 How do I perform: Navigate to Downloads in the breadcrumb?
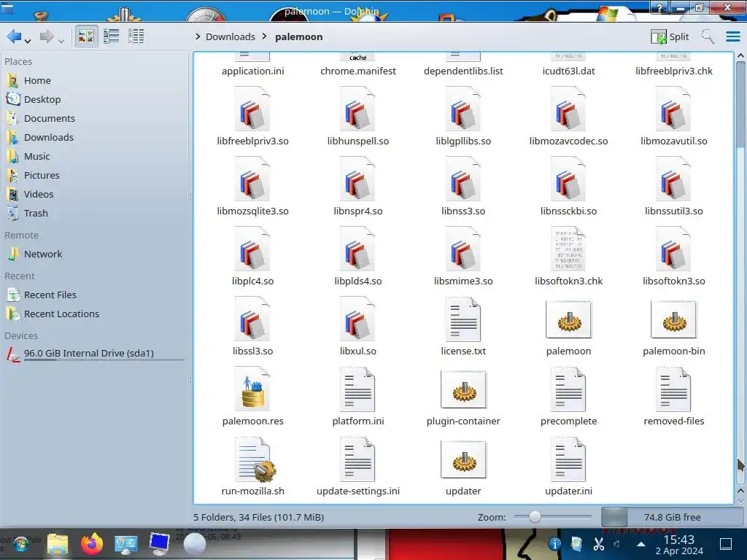click(x=230, y=36)
